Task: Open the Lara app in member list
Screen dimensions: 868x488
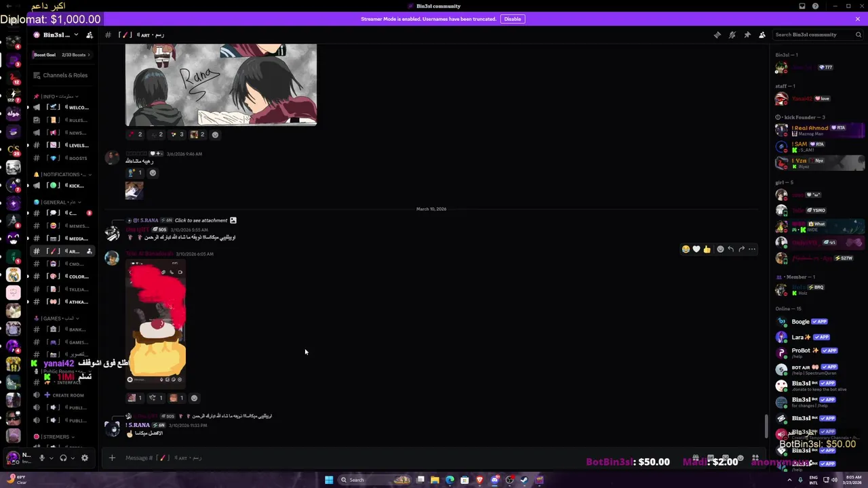Action: click(819, 337)
